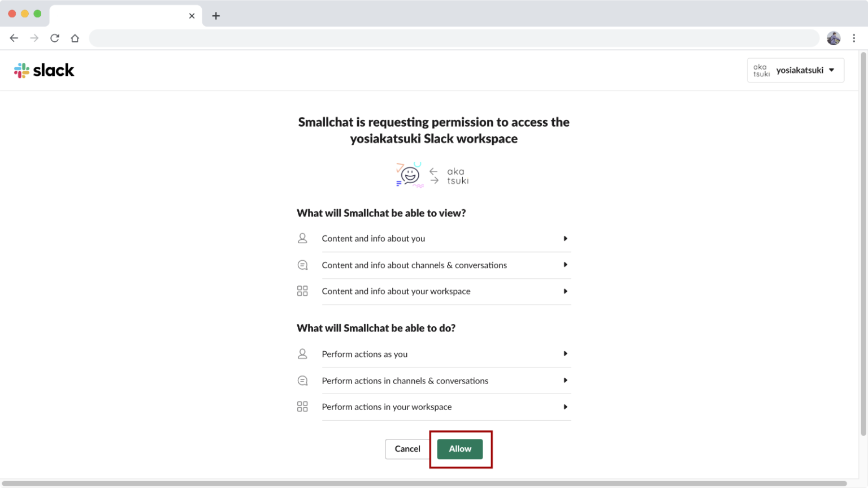868x488 pixels.
Task: Expand Perform actions in your workspace details
Action: coord(565,407)
